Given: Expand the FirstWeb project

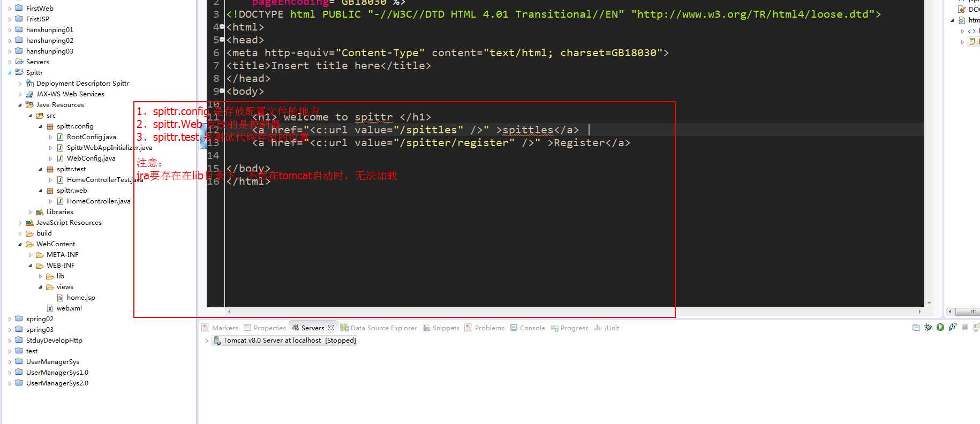Looking at the screenshot, I should click(x=10, y=9).
